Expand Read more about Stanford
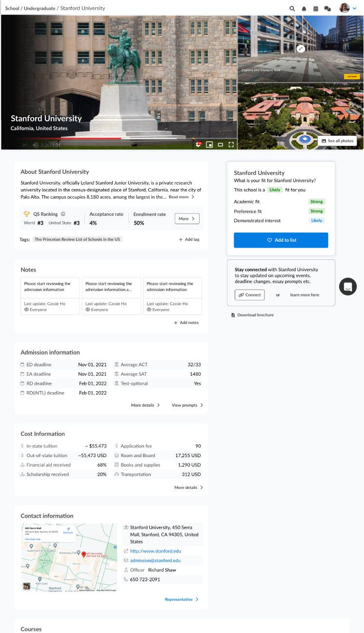This screenshot has height=633, width=364. coord(182,197)
